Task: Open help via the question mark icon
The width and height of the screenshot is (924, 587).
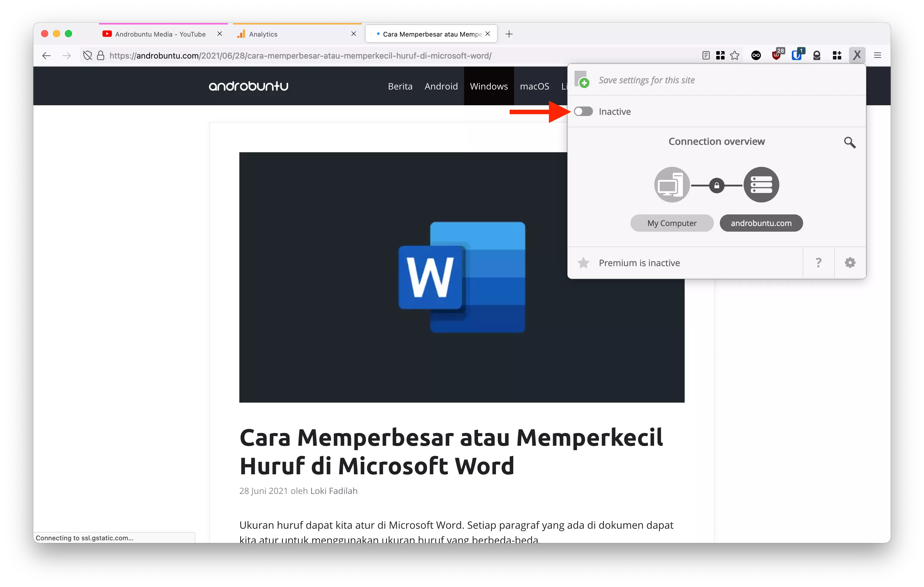Action: pos(819,262)
